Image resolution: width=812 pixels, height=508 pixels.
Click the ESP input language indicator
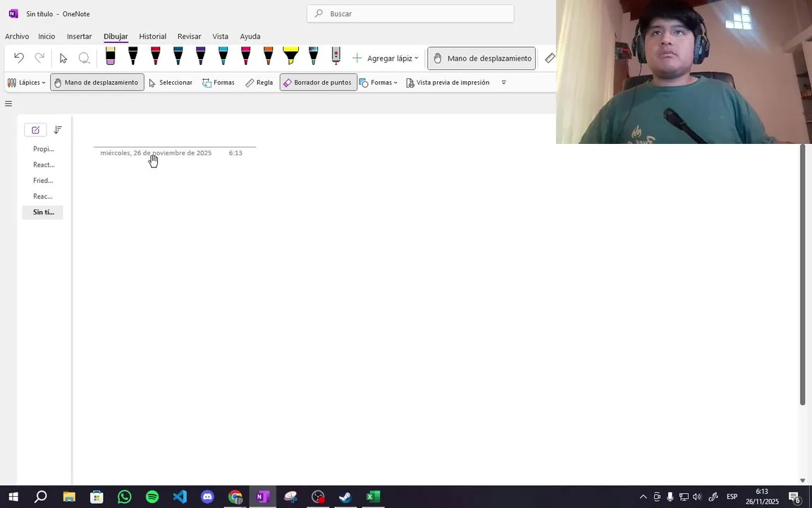point(732,497)
